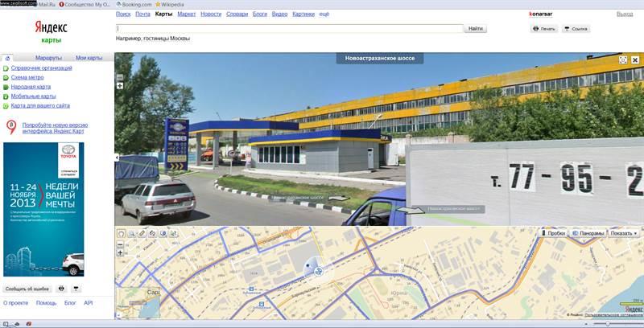Image resolution: width=644 pixels, height=328 pixels.
Task: Toggle the Панорамы layer button
Action: (x=588, y=233)
